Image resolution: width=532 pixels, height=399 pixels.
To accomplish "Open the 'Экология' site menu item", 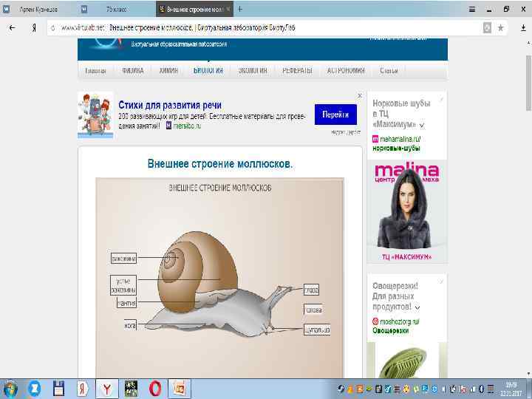I will pos(253,71).
